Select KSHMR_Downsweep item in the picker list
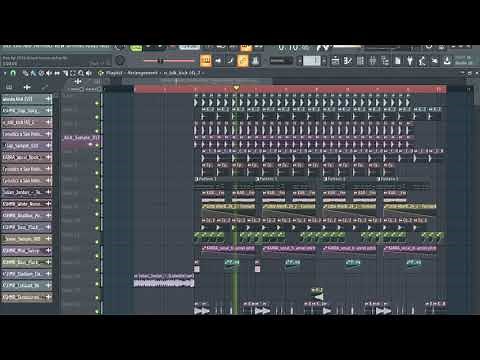 (x=27, y=297)
